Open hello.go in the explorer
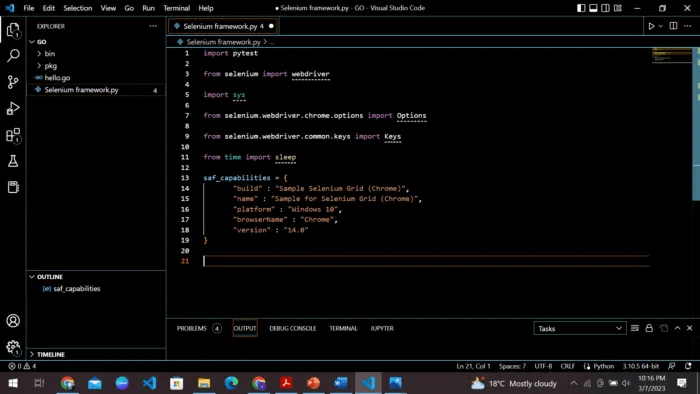Image resolution: width=700 pixels, height=394 pixels. click(96, 78)
